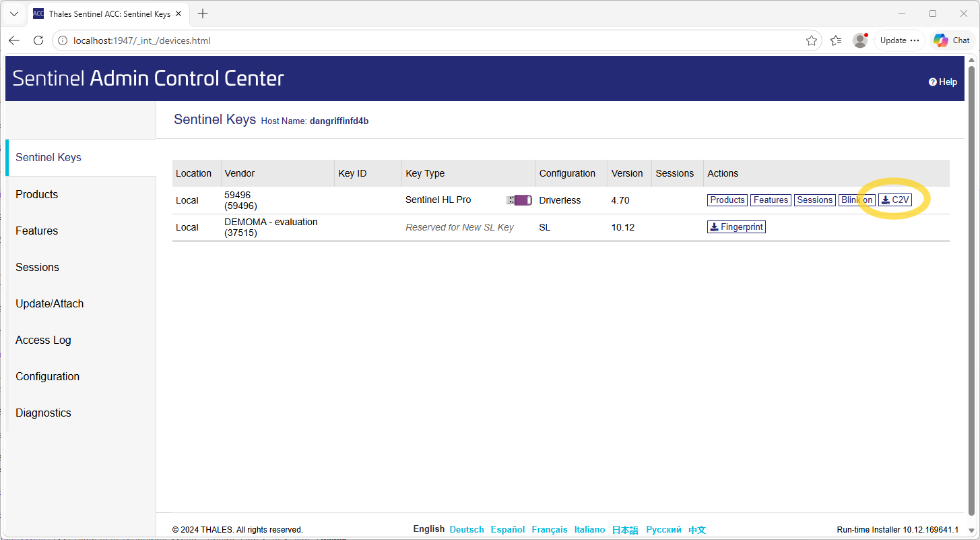Click the Sentinel HL Pro USB key icon
This screenshot has height=540, width=980.
click(x=519, y=200)
